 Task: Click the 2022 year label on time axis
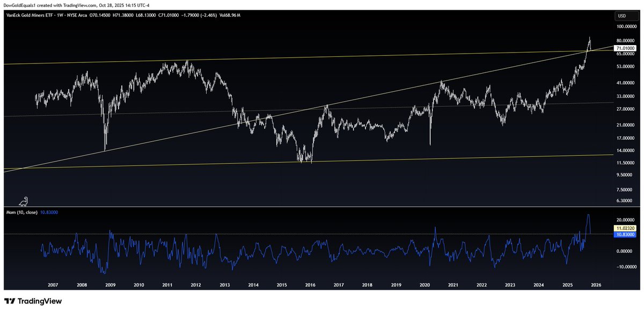click(481, 285)
